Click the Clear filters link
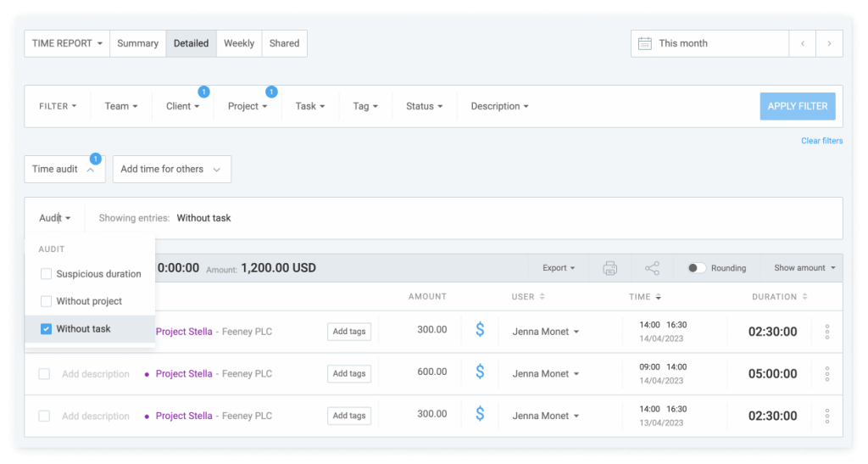 point(822,141)
